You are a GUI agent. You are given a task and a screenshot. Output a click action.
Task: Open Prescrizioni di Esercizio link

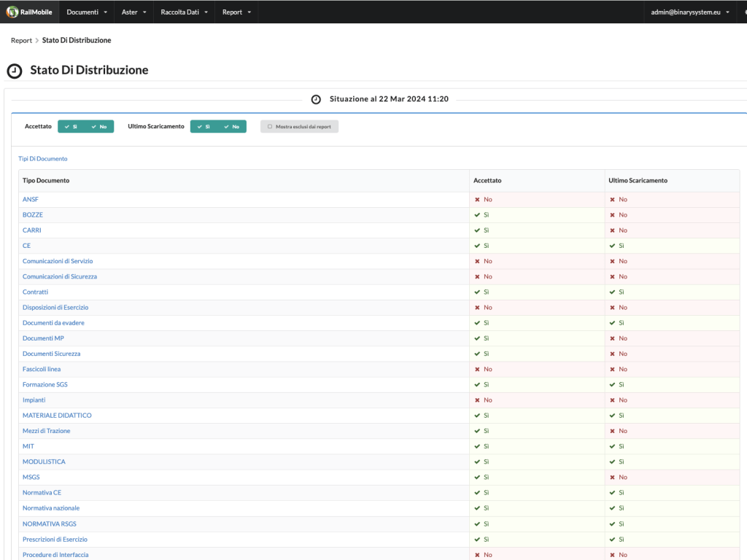tap(55, 540)
